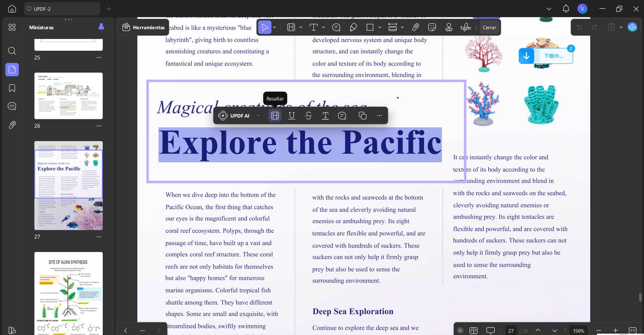Apply underline to the selected text
This screenshot has width=644, height=335.
click(x=291, y=116)
